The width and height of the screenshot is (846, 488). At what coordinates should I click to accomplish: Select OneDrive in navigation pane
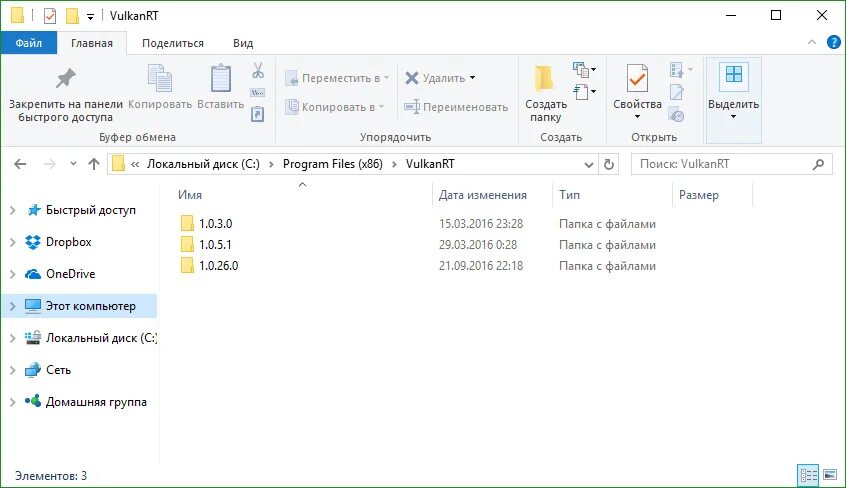(x=60, y=274)
